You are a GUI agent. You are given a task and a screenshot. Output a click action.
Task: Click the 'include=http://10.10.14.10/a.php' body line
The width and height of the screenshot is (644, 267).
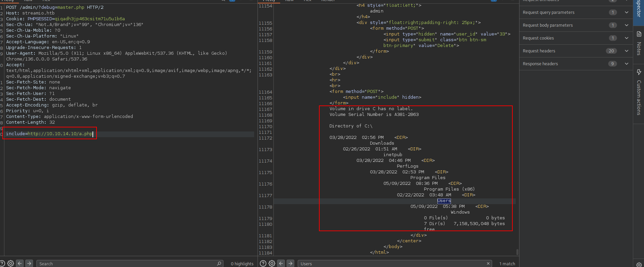(49, 134)
